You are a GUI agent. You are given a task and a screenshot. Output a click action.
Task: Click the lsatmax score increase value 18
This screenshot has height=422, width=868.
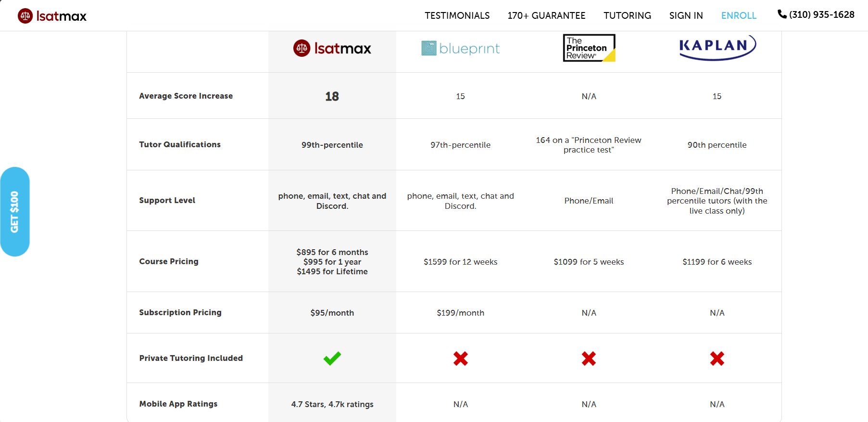332,96
